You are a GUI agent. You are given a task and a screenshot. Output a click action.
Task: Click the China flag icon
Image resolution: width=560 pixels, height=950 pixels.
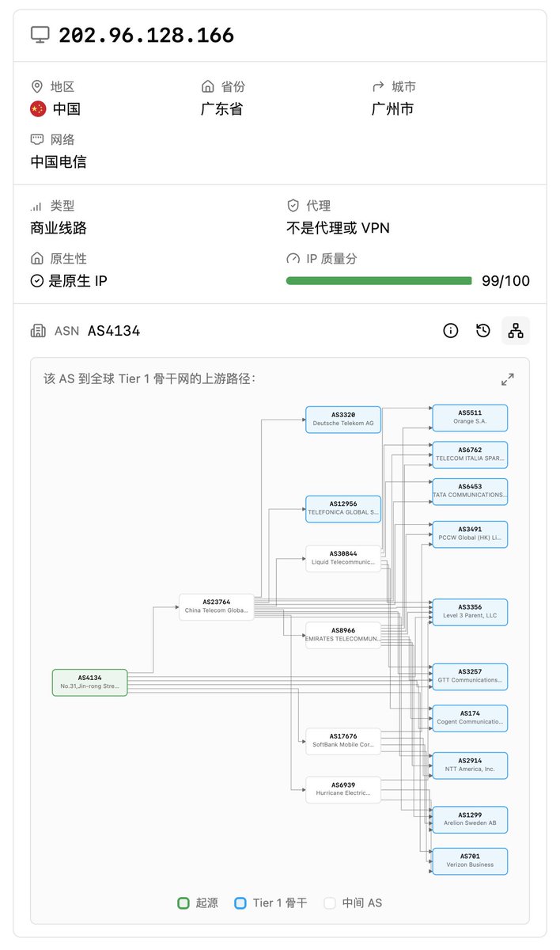tap(38, 109)
